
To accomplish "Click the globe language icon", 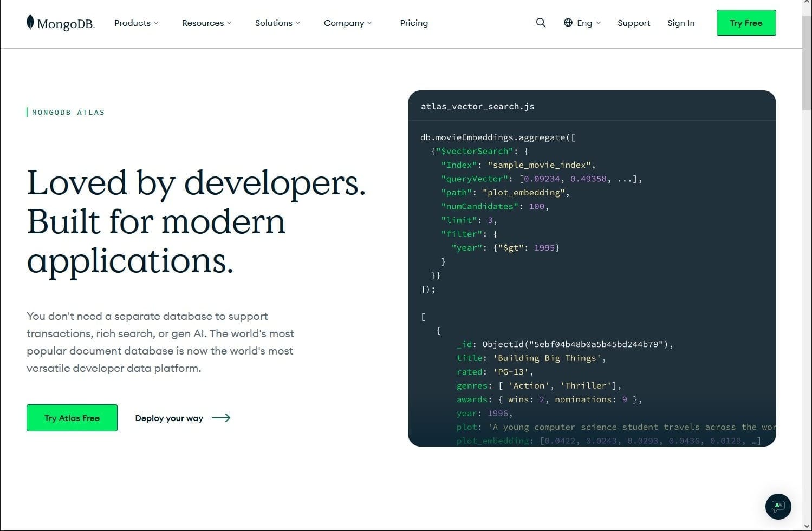I will [x=568, y=23].
